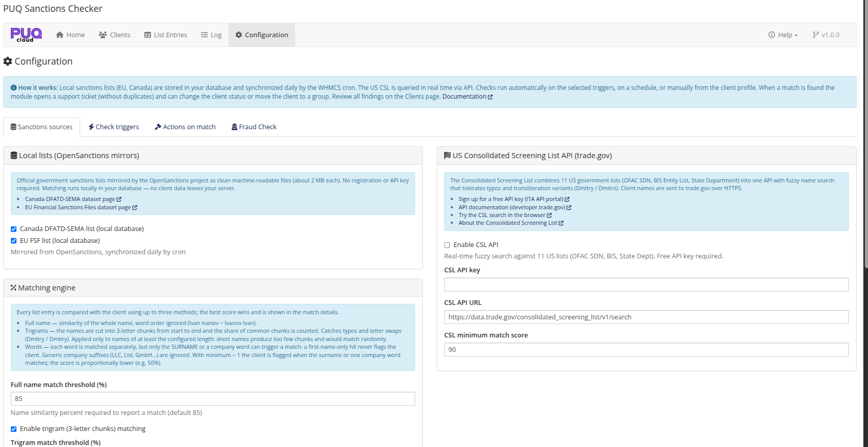This screenshot has height=447, width=868.
Task: Click the Help circle icon
Action: pyautogui.click(x=771, y=35)
